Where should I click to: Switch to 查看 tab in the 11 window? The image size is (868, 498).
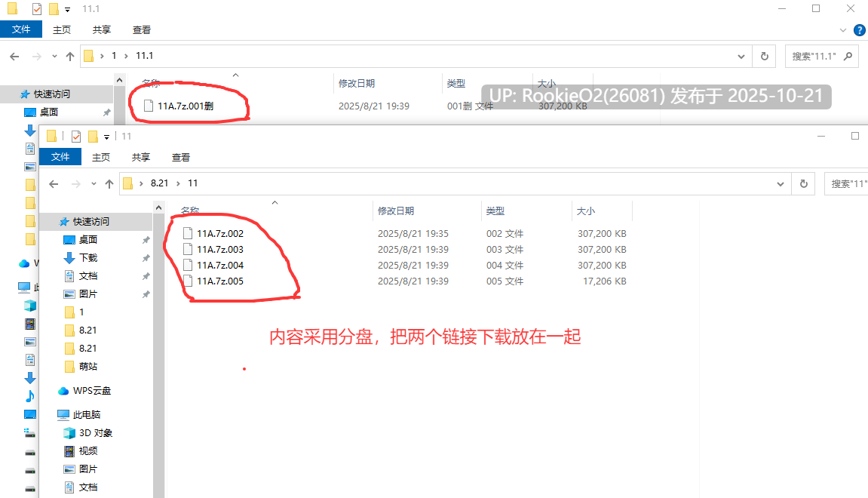[x=180, y=157]
